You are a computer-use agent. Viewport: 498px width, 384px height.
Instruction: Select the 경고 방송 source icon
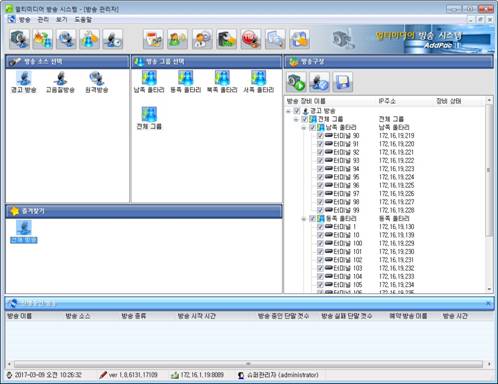24,82
